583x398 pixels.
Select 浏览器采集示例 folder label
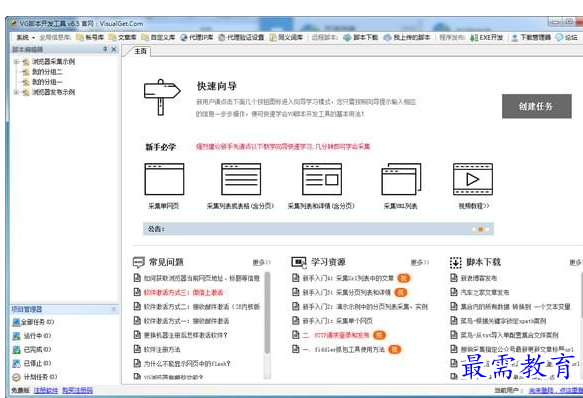54,62
